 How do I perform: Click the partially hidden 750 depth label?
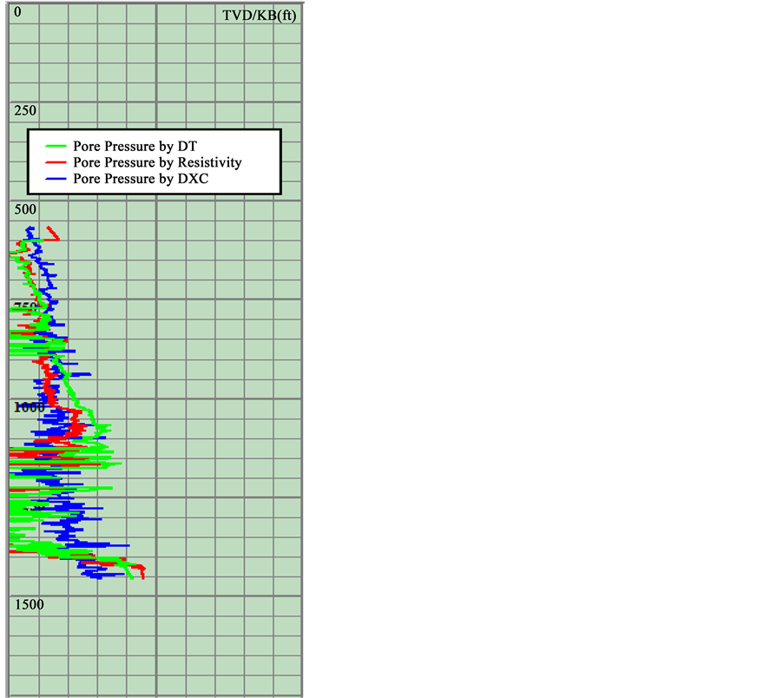[x=23, y=307]
